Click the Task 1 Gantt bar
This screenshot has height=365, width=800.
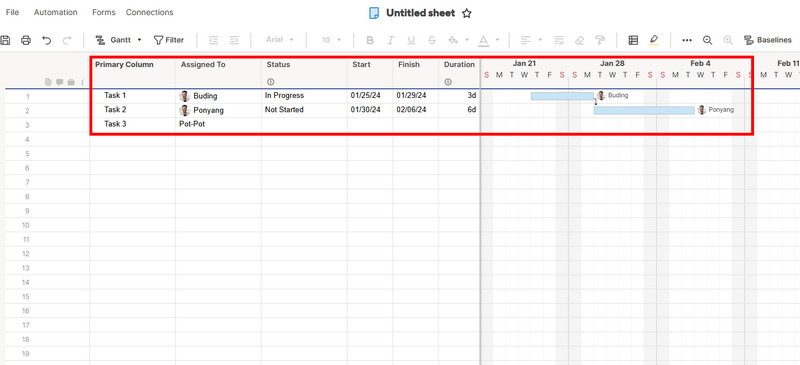pyautogui.click(x=562, y=96)
